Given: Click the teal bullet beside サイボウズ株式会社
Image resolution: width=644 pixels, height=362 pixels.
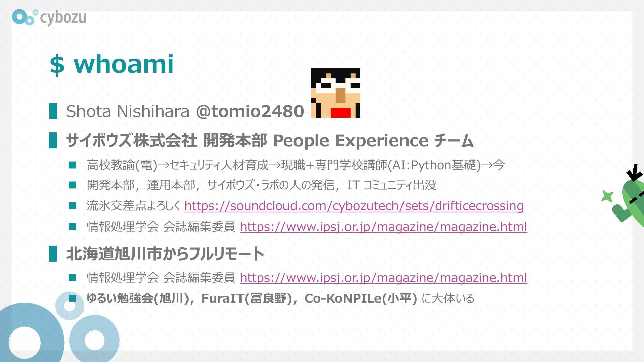Looking at the screenshot, I should click(x=53, y=140).
